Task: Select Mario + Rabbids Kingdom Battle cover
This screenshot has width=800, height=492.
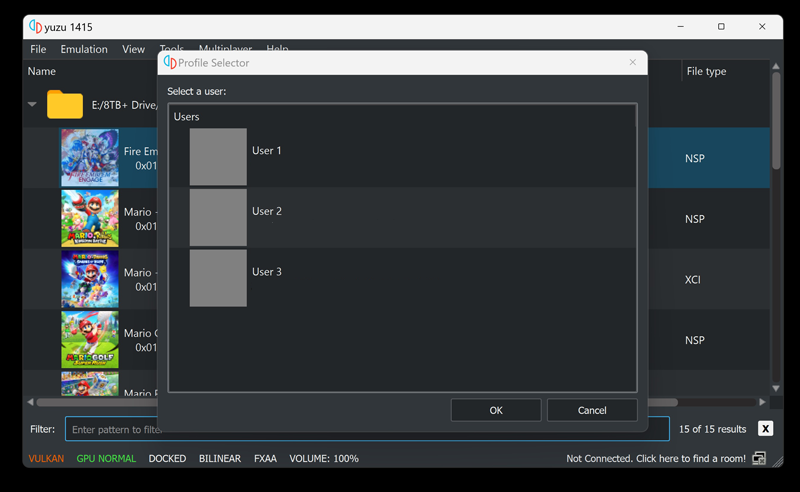Action: (x=90, y=218)
